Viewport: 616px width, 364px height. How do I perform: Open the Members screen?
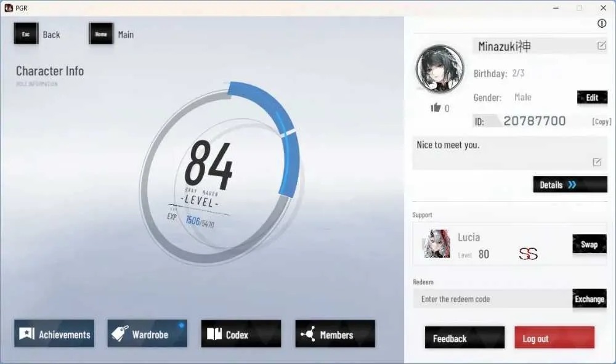coord(335,334)
